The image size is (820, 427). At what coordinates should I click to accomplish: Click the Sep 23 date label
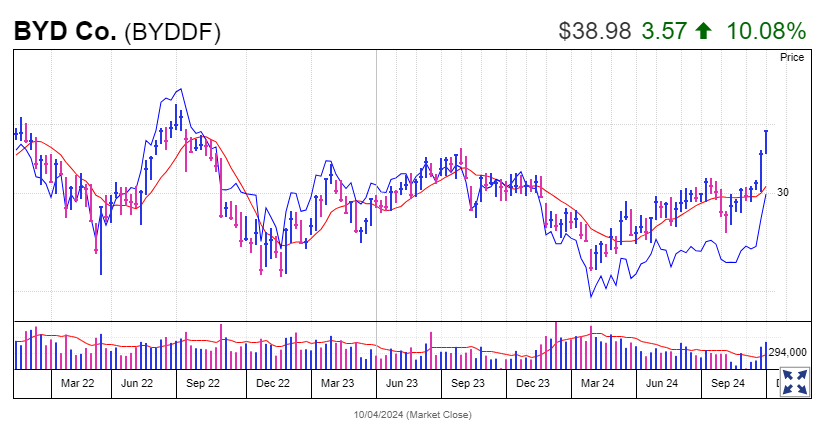pyautogui.click(x=468, y=383)
